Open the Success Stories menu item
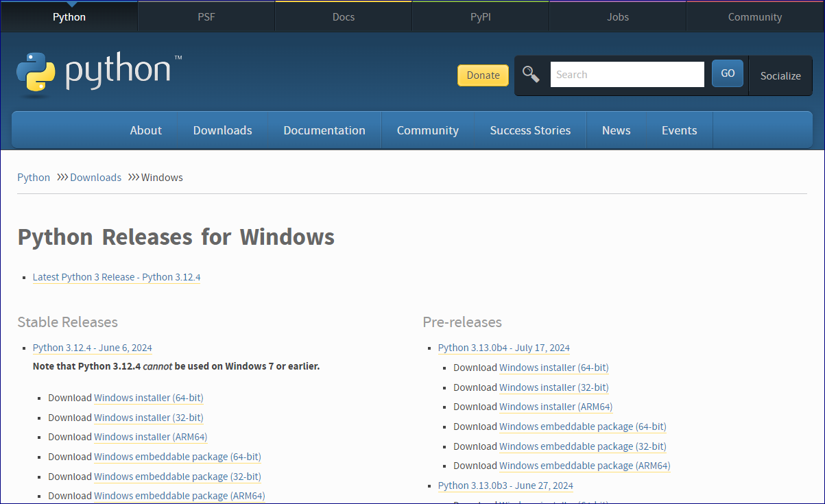 point(530,130)
